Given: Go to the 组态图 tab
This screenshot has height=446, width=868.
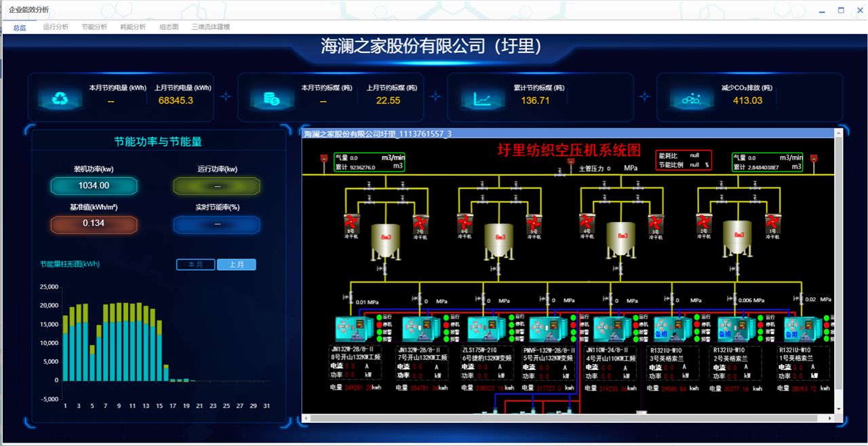Looking at the screenshot, I should (169, 27).
